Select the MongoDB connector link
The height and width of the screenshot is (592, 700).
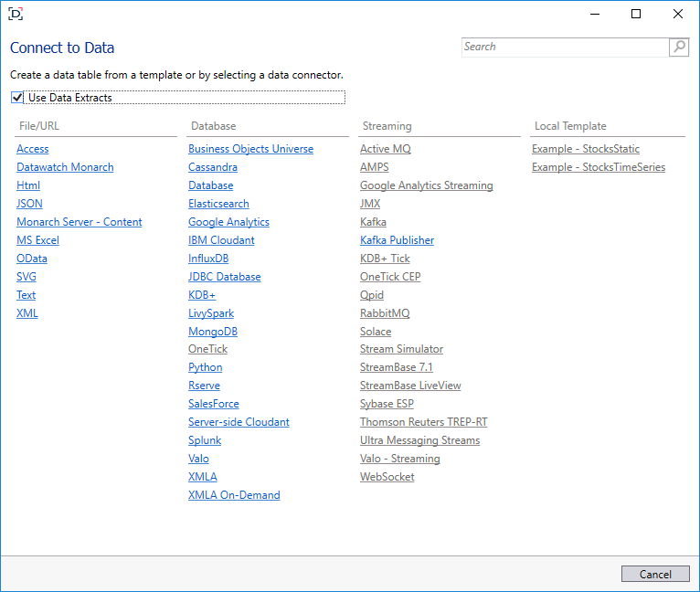click(x=213, y=332)
